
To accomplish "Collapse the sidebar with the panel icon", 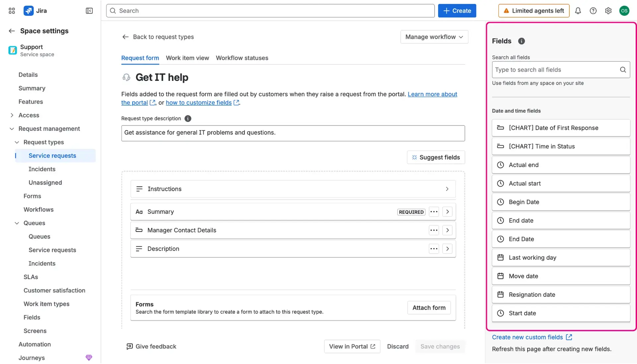I will tap(89, 11).
